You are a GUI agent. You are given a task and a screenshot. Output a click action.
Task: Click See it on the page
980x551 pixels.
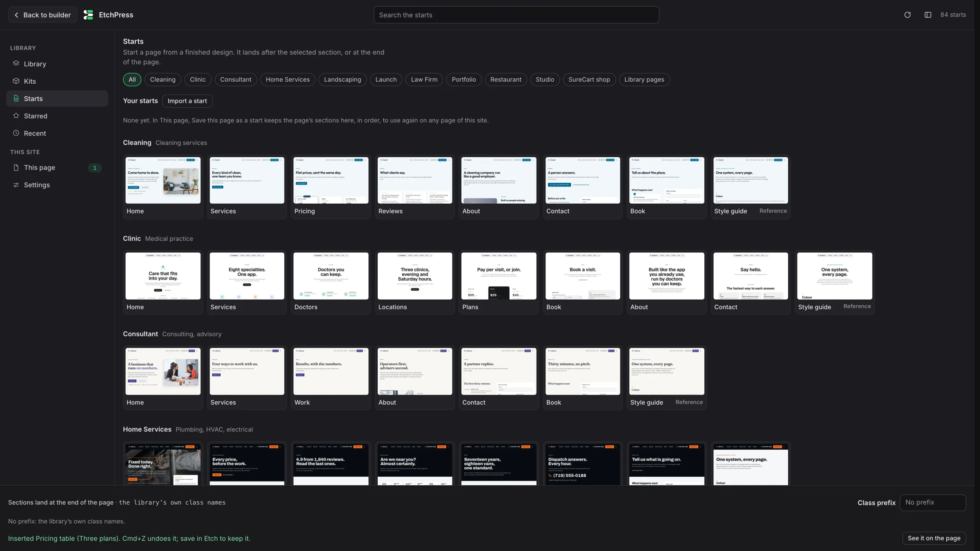(934, 538)
